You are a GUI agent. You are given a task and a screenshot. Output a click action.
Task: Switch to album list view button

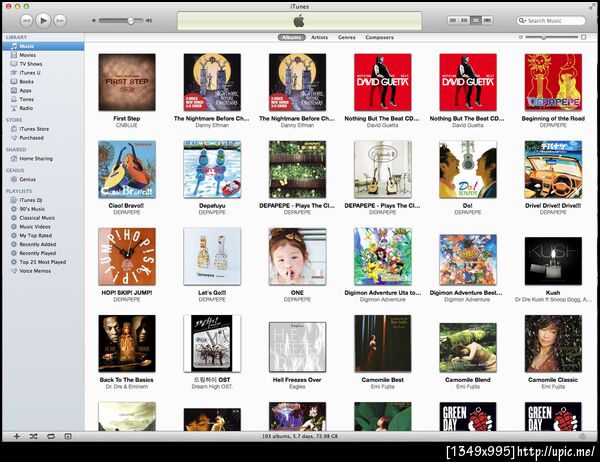click(x=464, y=20)
